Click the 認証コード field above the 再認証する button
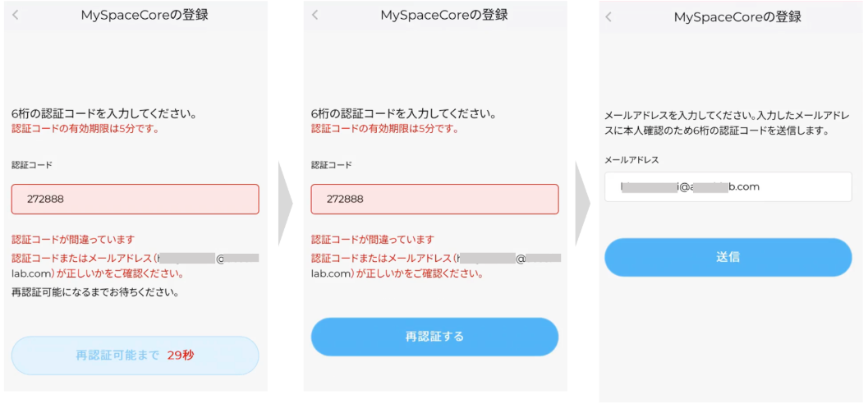This screenshot has height=413, width=868. 434,199
